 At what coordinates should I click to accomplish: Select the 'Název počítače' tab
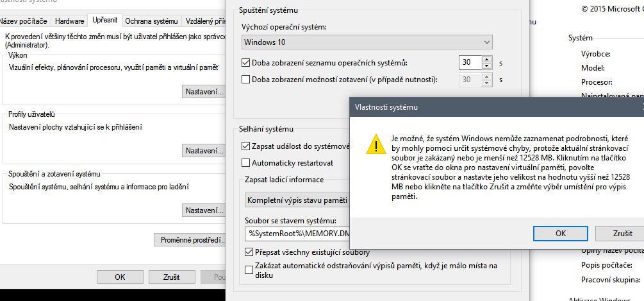pos(24,21)
